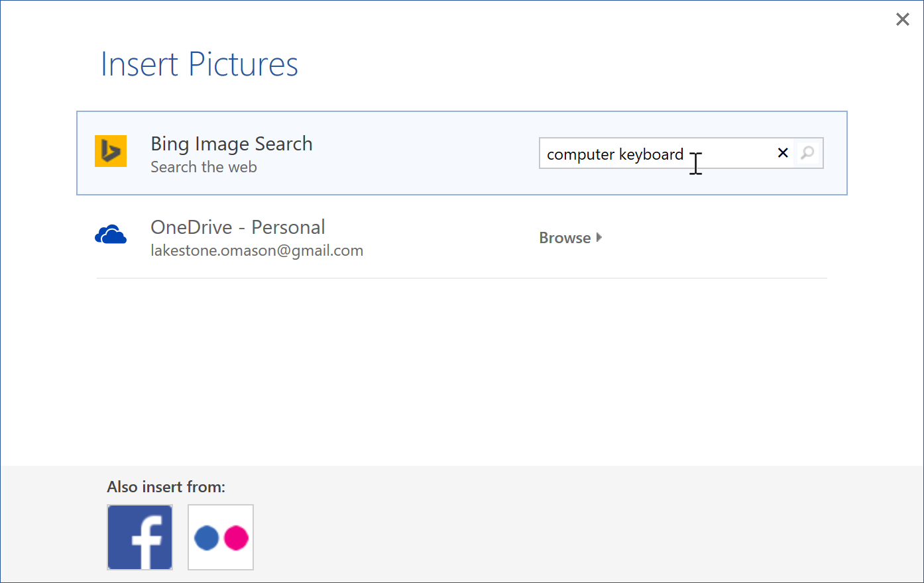
Task: Click inside the Bing search text box
Action: point(729,154)
